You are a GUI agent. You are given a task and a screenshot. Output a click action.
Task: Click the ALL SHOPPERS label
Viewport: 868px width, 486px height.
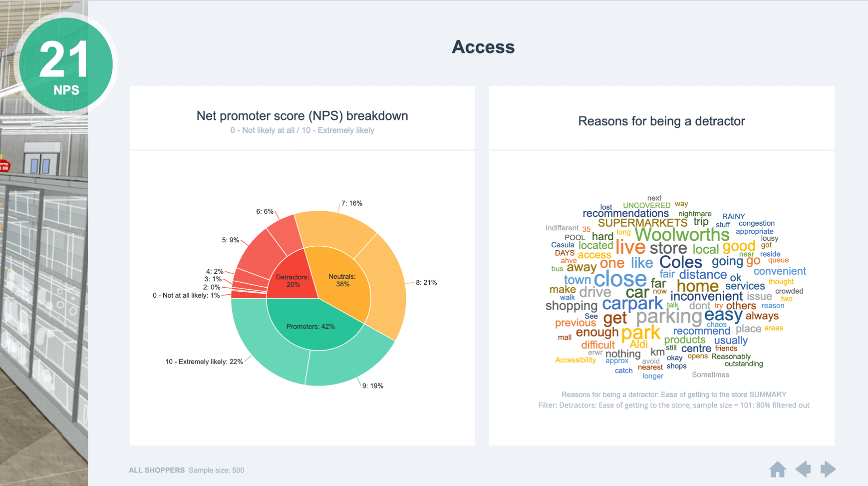click(157, 470)
